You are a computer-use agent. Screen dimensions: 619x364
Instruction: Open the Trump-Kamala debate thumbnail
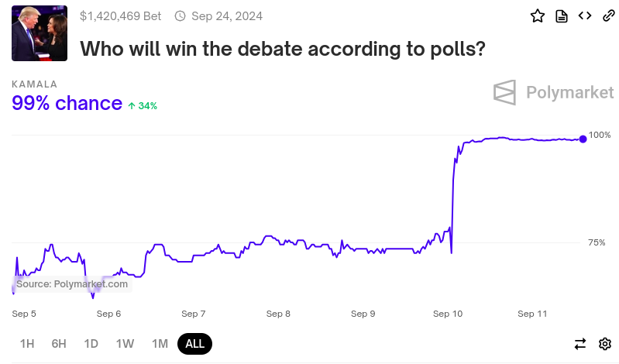click(x=40, y=33)
